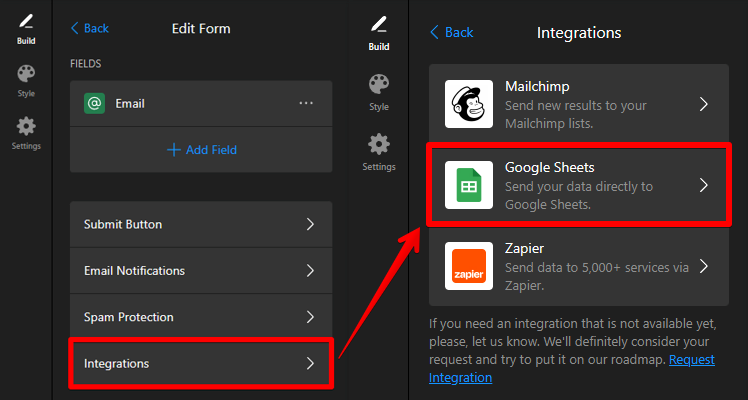Image resolution: width=748 pixels, height=400 pixels.
Task: Expand Integrations row chevron
Action: [x=310, y=363]
